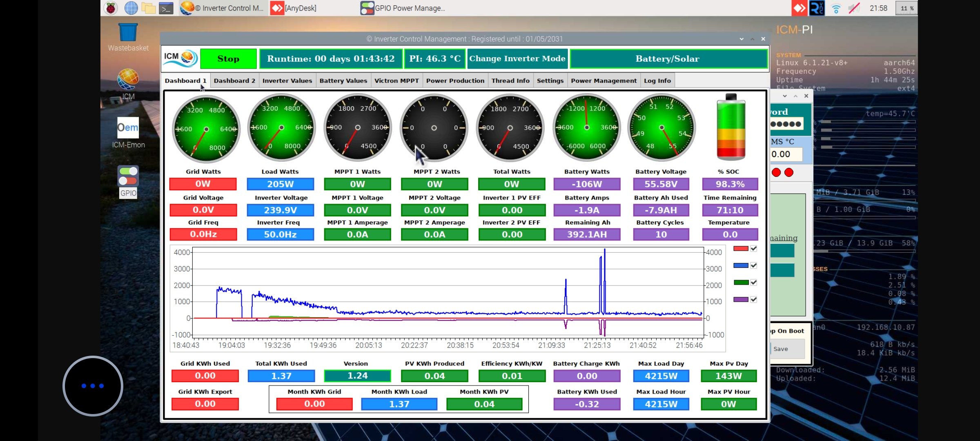Open the Power Management tab
This screenshot has width=980, height=441.
coord(603,80)
